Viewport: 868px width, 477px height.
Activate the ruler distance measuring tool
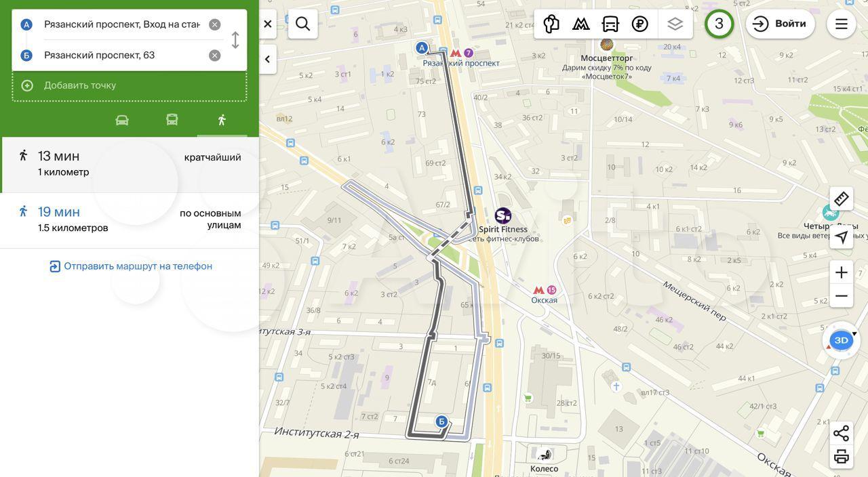[841, 199]
